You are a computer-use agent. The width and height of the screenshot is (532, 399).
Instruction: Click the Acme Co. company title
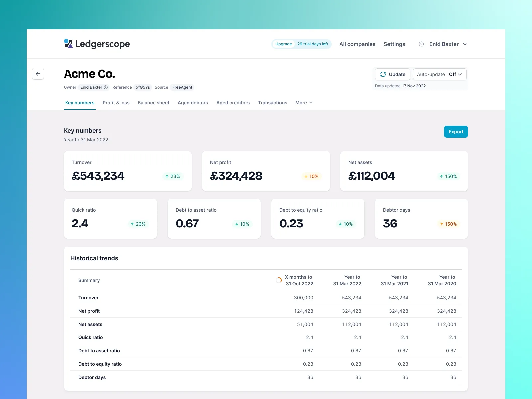pyautogui.click(x=89, y=74)
